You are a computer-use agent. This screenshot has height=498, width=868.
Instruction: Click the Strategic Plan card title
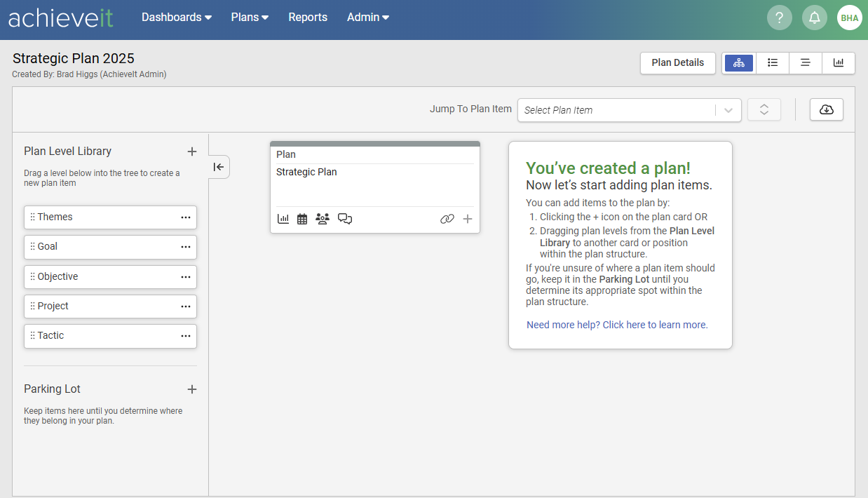[306, 172]
